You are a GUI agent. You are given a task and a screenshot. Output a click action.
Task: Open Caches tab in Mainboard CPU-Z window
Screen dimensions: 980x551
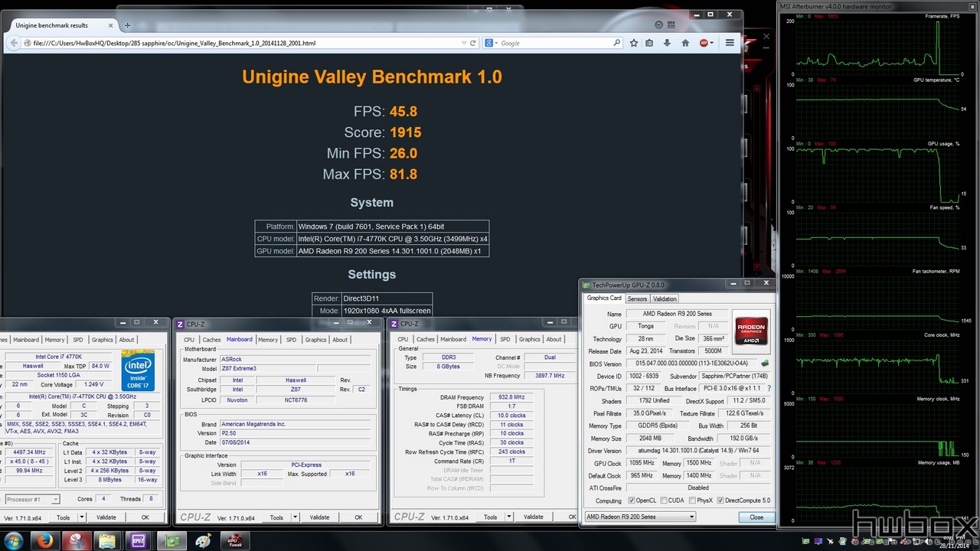tap(212, 340)
